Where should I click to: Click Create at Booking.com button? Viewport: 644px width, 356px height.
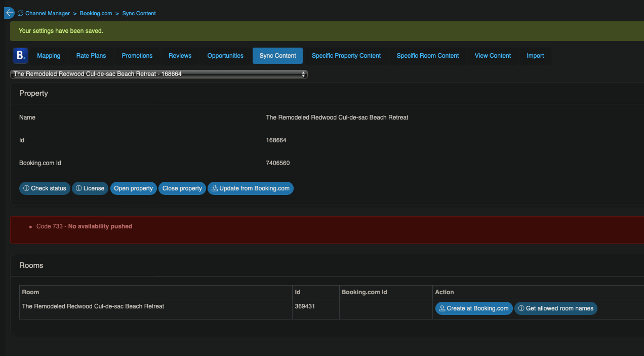[474, 308]
